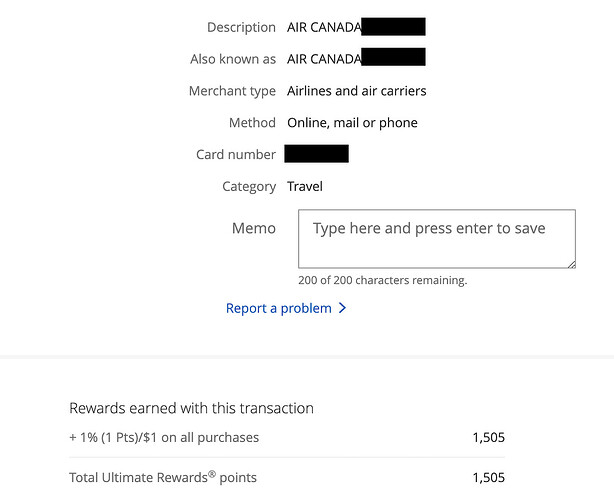Click the Memo field label

254,228
